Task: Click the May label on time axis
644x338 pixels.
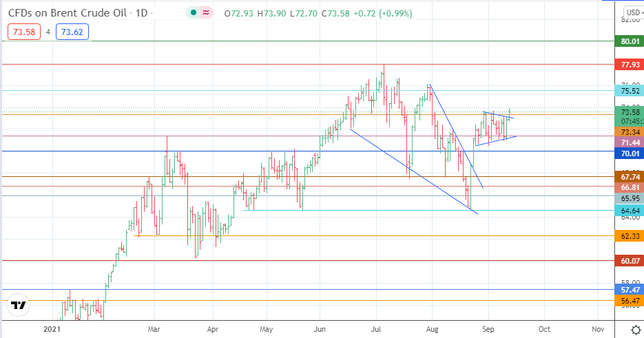Action: [266, 329]
